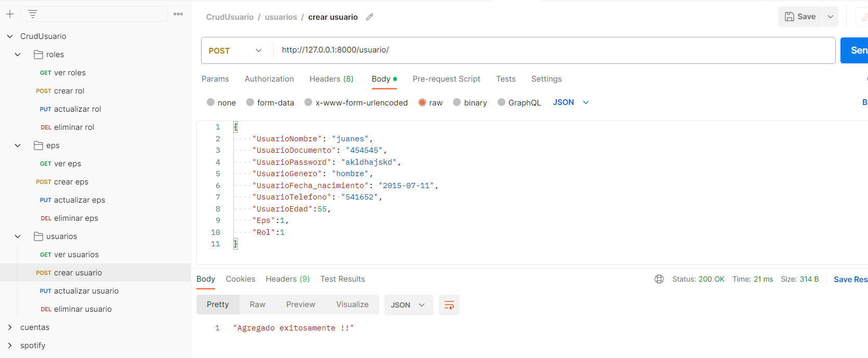The height and width of the screenshot is (358, 868).
Task: Click the floppy disk Save icon
Action: 790,17
